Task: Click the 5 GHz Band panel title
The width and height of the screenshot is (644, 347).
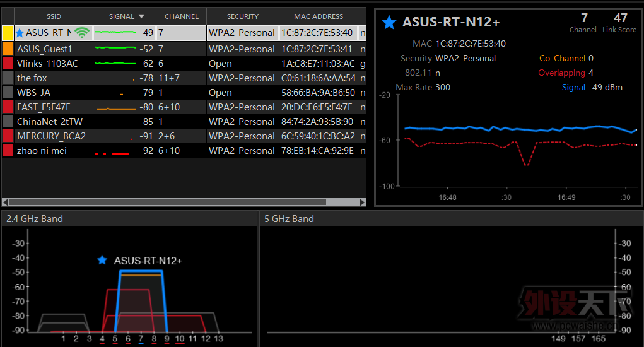Action: pos(289,218)
